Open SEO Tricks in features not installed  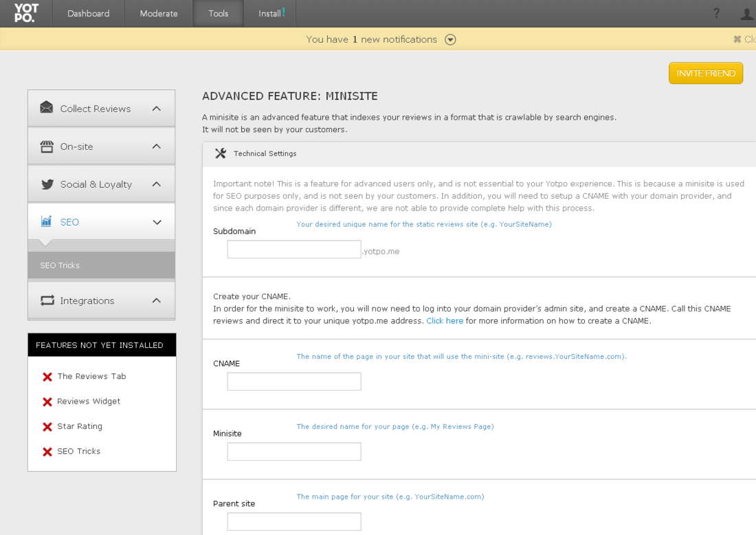pyautogui.click(x=78, y=452)
